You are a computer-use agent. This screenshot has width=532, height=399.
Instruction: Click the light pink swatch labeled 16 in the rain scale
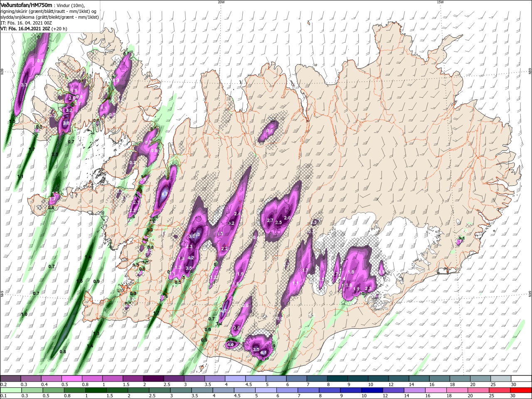pos(436,390)
